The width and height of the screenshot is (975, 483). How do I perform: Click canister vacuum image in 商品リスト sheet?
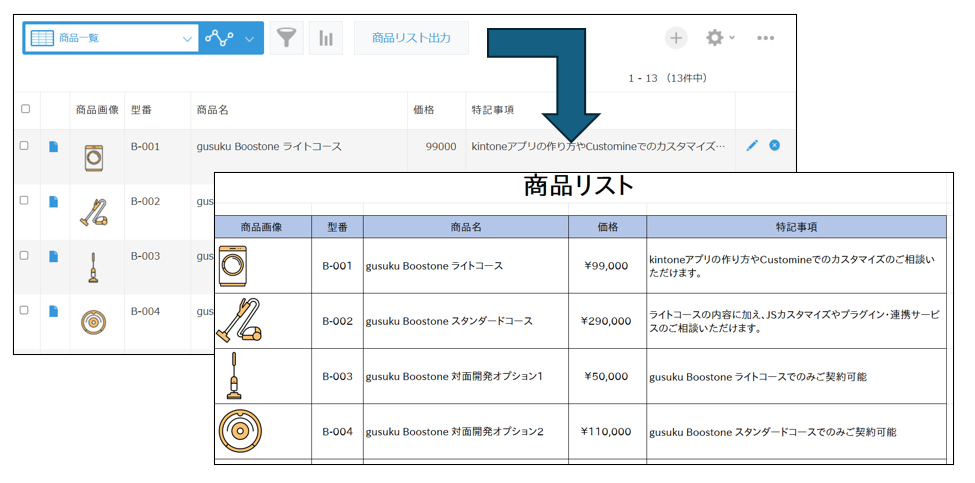pos(239,320)
